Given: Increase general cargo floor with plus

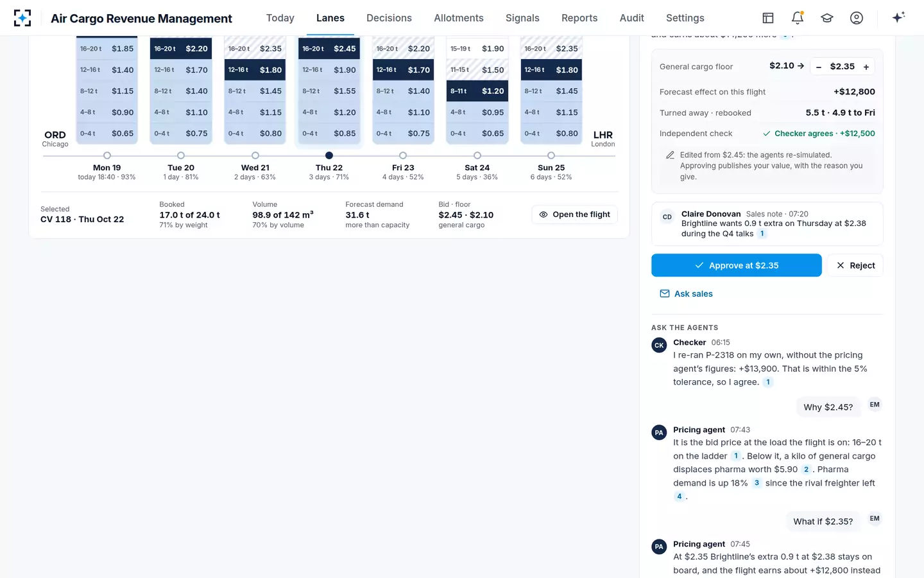Looking at the screenshot, I should click(866, 67).
